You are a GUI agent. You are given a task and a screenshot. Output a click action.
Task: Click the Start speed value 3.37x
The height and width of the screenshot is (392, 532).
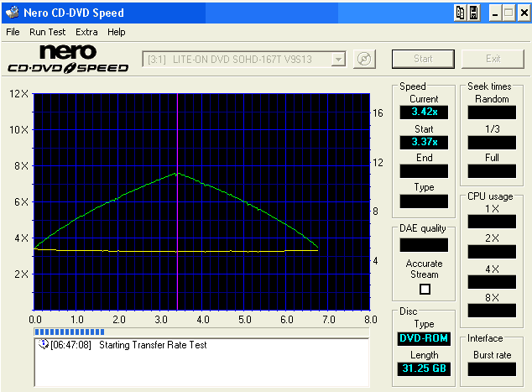(x=424, y=142)
